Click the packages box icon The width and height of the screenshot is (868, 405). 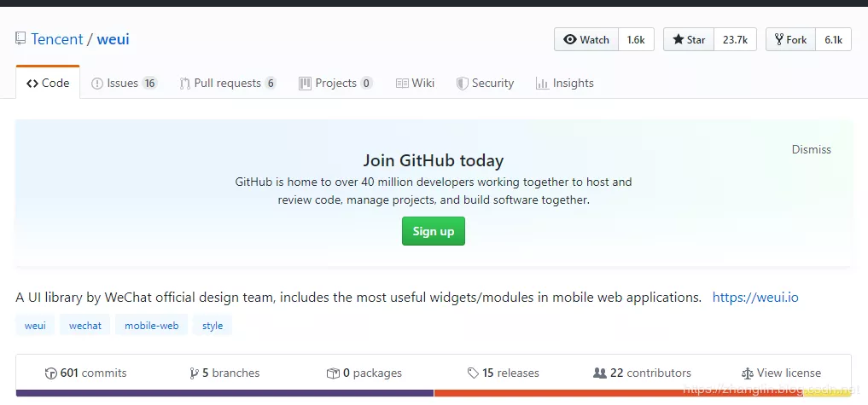(333, 373)
